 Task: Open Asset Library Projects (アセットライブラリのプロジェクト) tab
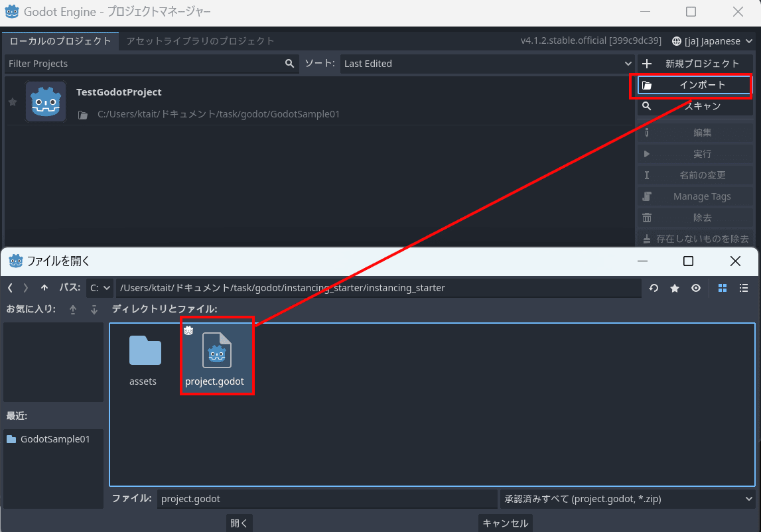tap(200, 41)
